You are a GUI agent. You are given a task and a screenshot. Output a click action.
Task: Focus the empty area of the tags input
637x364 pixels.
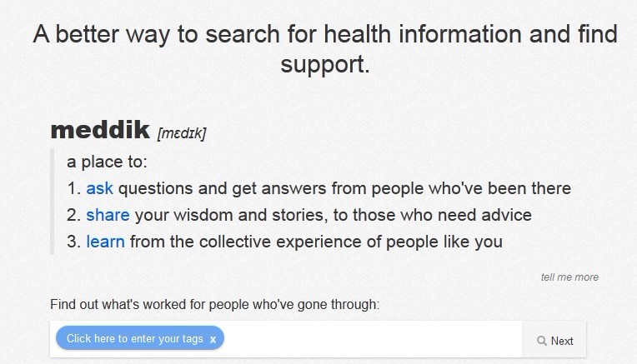(373, 339)
